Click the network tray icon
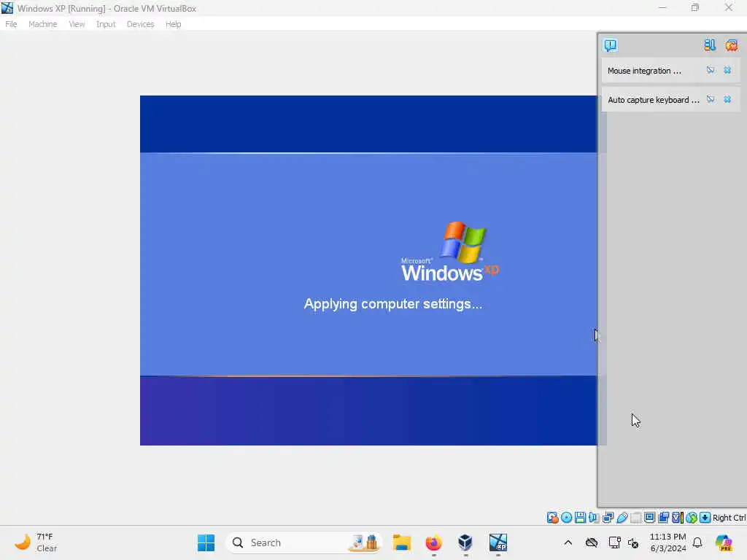Screen dimensions: 747x560 [614, 542]
